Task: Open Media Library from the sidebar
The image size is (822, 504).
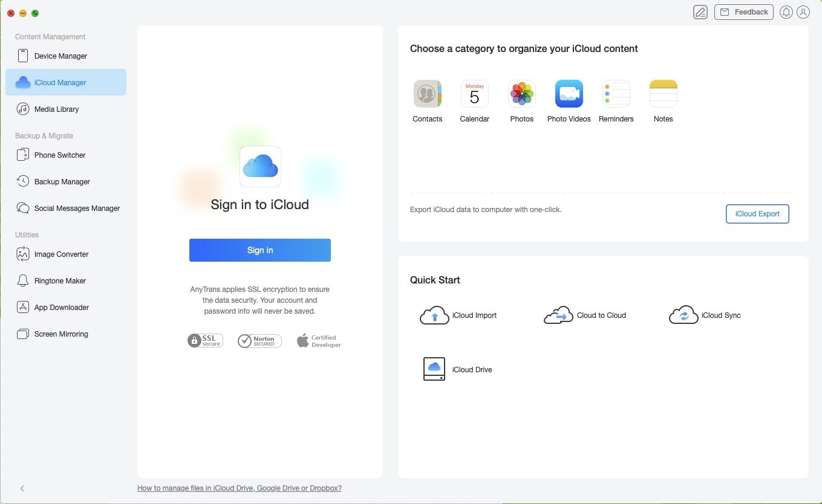Action: click(x=66, y=109)
